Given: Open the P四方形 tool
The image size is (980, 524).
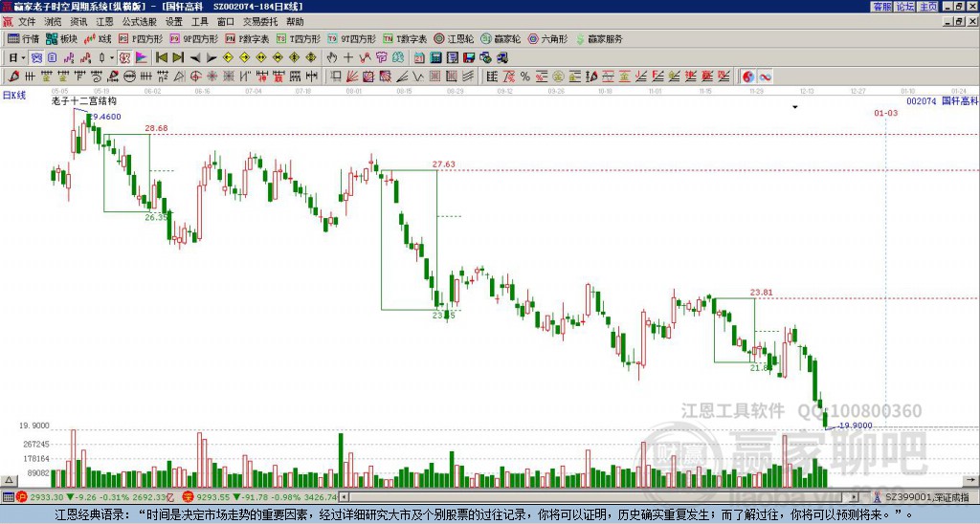Looking at the screenshot, I should pyautogui.click(x=141, y=38).
